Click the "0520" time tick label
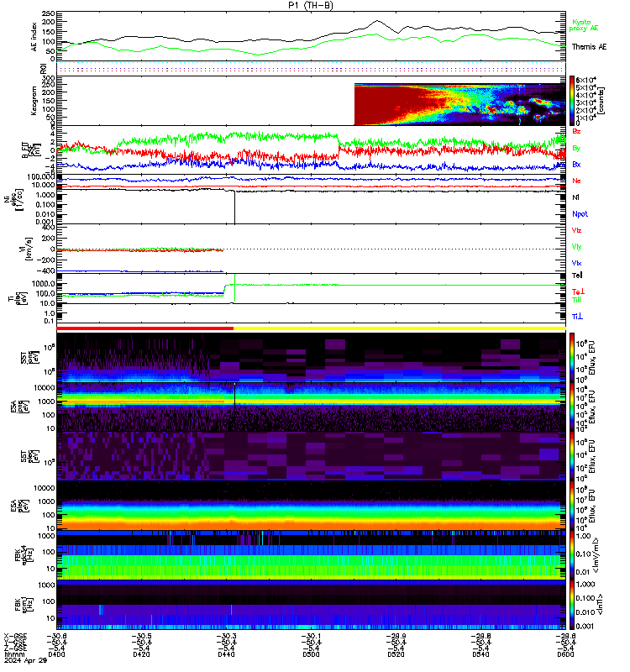The image size is (630, 672). (396, 654)
